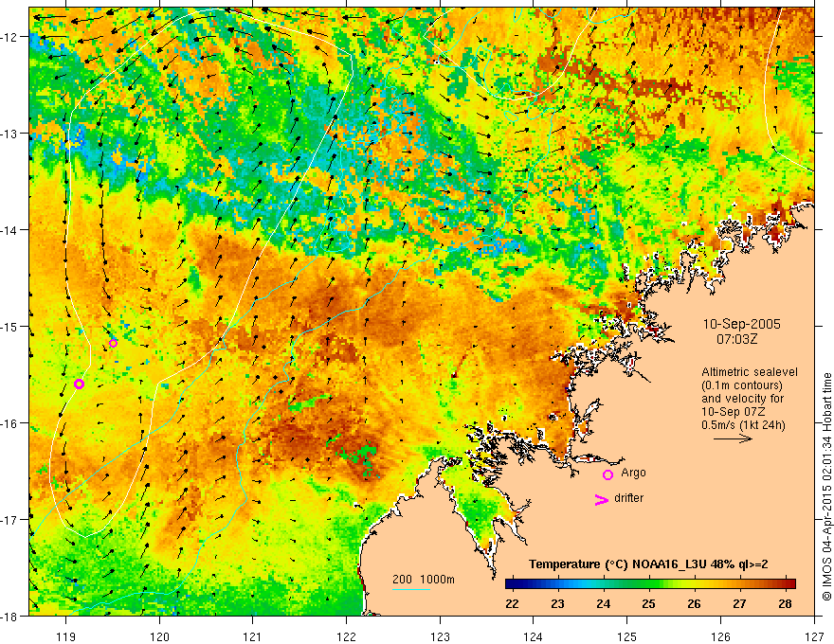This screenshot has width=834, height=644.
Task: Click the date label 10-Sep-2005
Action: pos(741,324)
